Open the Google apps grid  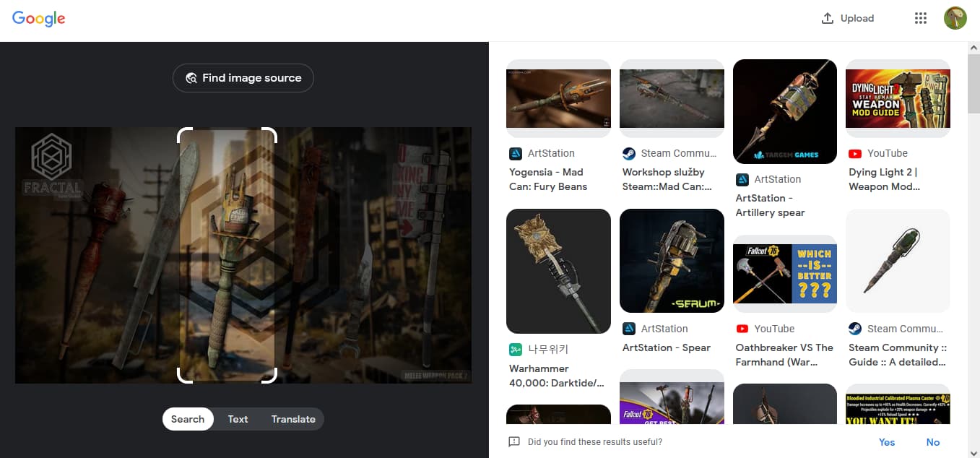pyautogui.click(x=921, y=17)
